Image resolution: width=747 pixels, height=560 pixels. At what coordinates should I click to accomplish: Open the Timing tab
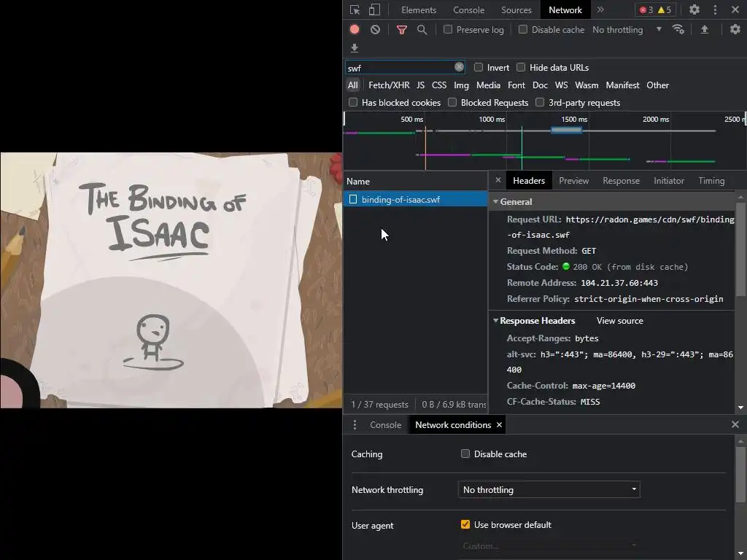click(x=711, y=181)
